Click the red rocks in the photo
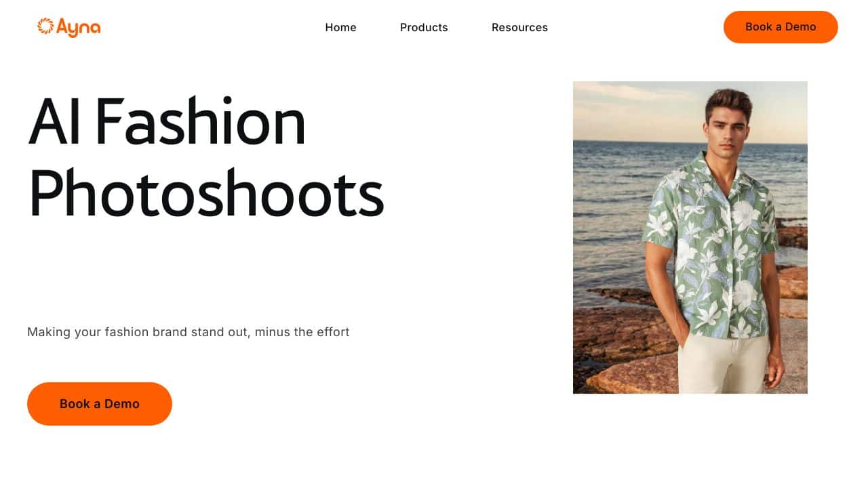 [x=624, y=352]
